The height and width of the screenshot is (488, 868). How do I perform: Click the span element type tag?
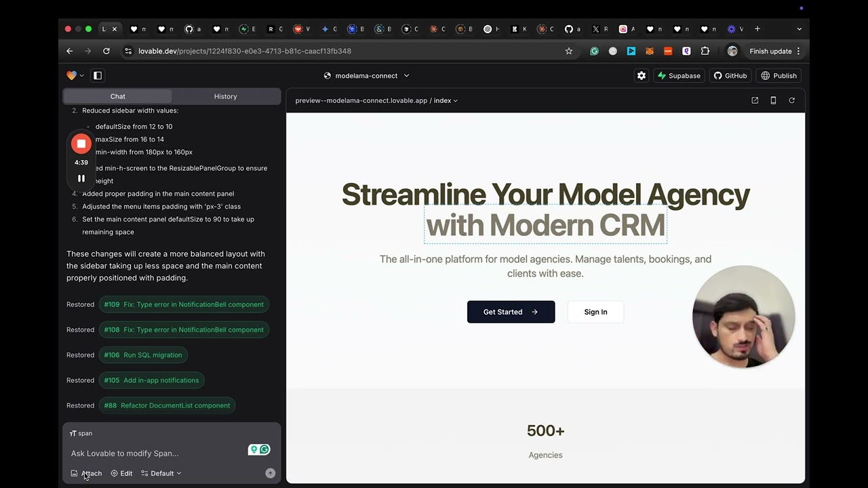point(81,433)
